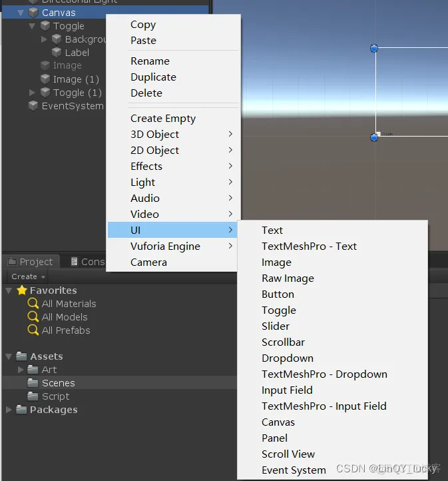This screenshot has height=481, width=448.
Task: Click the Favorites star icon
Action: tap(22, 290)
